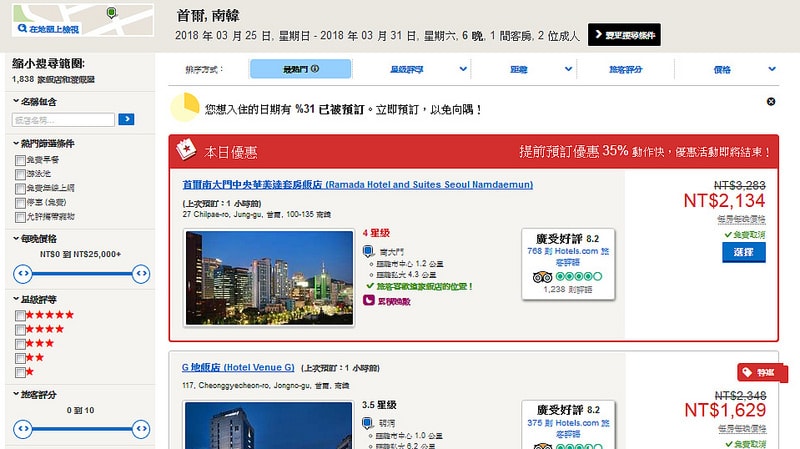
Task: Click the right handle of guest rating slider
Action: [141, 429]
